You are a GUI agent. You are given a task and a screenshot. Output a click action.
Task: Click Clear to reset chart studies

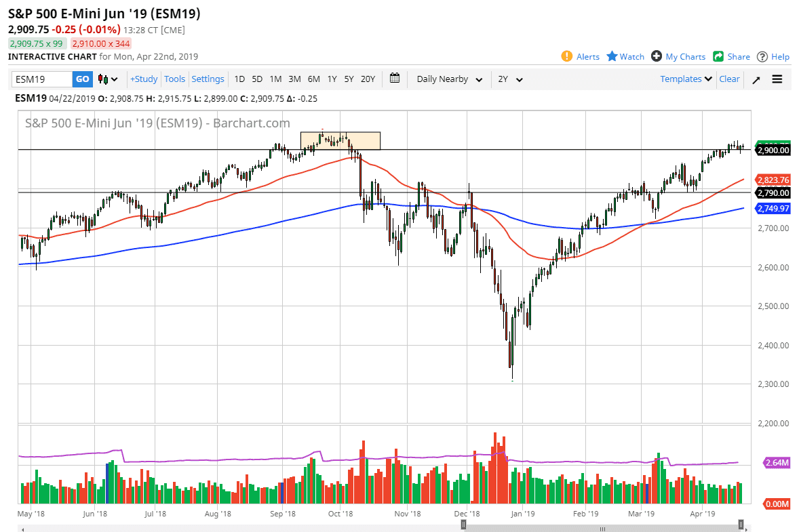click(x=729, y=79)
